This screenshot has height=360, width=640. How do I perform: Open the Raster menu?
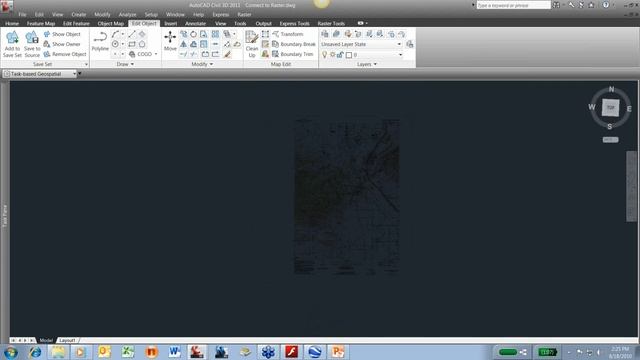(244, 14)
